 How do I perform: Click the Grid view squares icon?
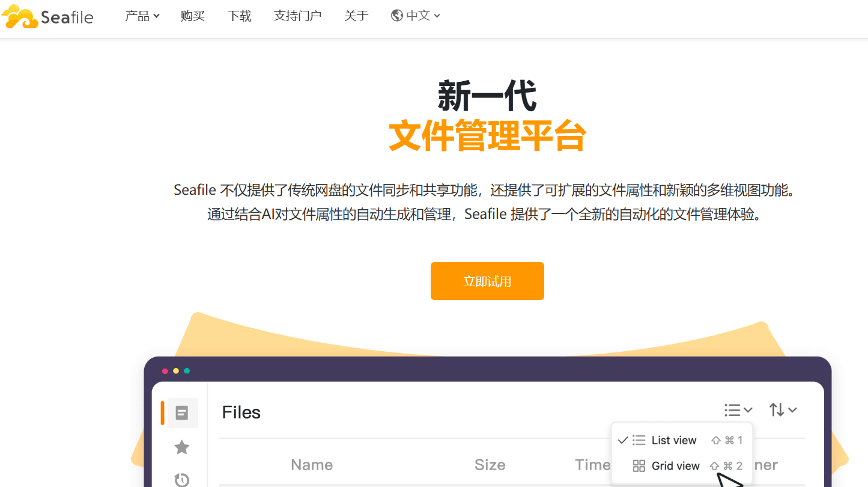click(x=639, y=466)
